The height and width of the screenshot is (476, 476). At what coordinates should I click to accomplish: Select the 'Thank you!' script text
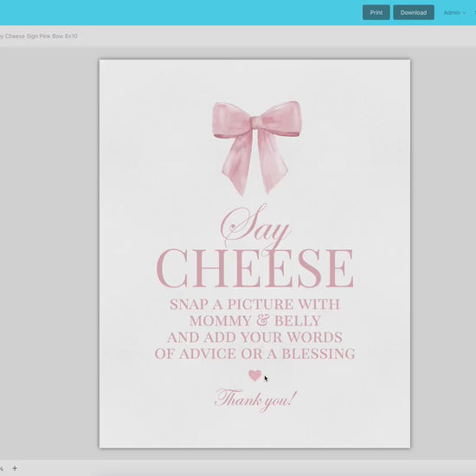pyautogui.click(x=255, y=400)
